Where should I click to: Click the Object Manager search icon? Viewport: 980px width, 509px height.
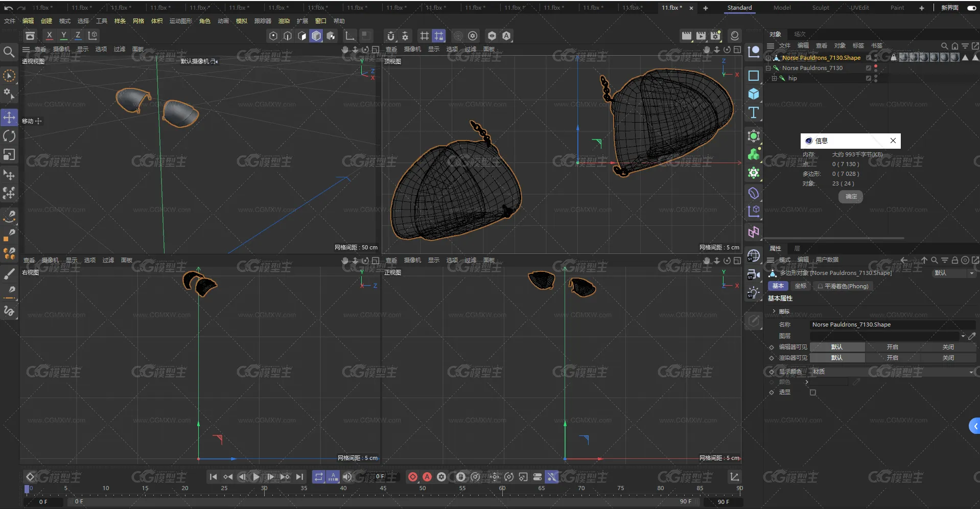(x=944, y=46)
